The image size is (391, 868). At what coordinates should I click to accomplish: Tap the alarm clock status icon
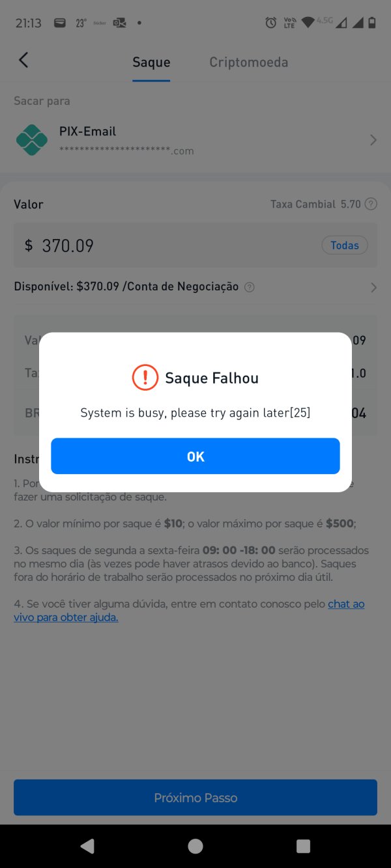coord(271,23)
